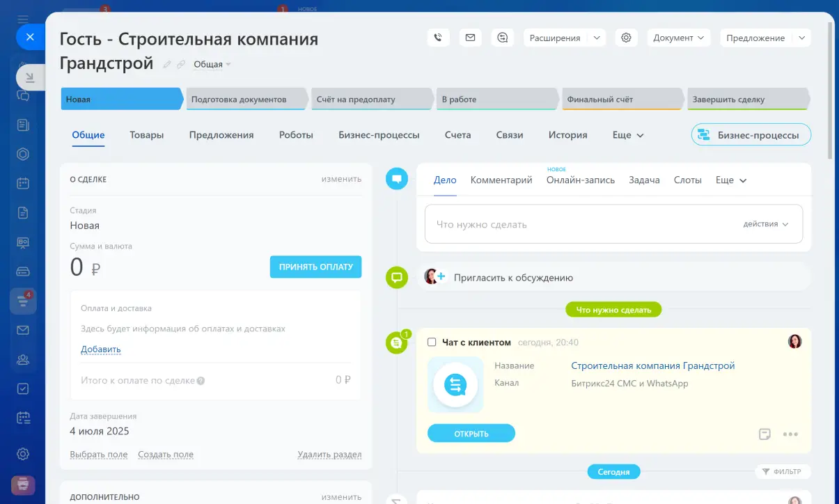
Task: Expand the Документ dropdown
Action: pyautogui.click(x=678, y=38)
